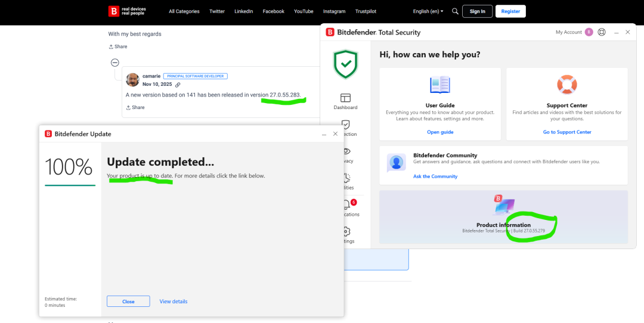Click the green shield protection status icon
Image resolution: width=644 pixels, height=323 pixels.
point(345,64)
